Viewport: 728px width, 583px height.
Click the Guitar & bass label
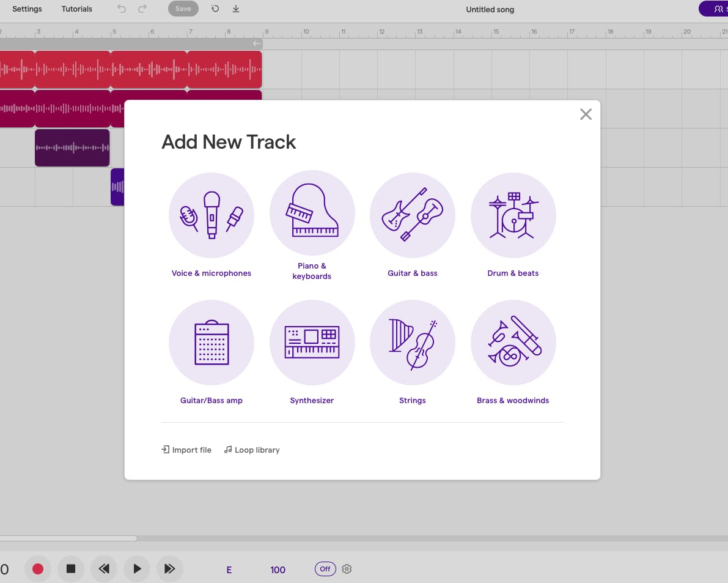[x=412, y=273]
